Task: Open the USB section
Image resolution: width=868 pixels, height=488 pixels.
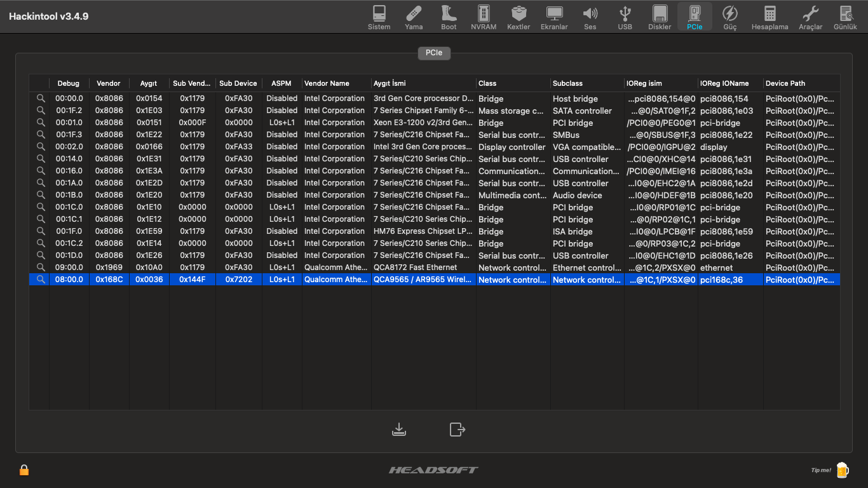Action: [625, 17]
